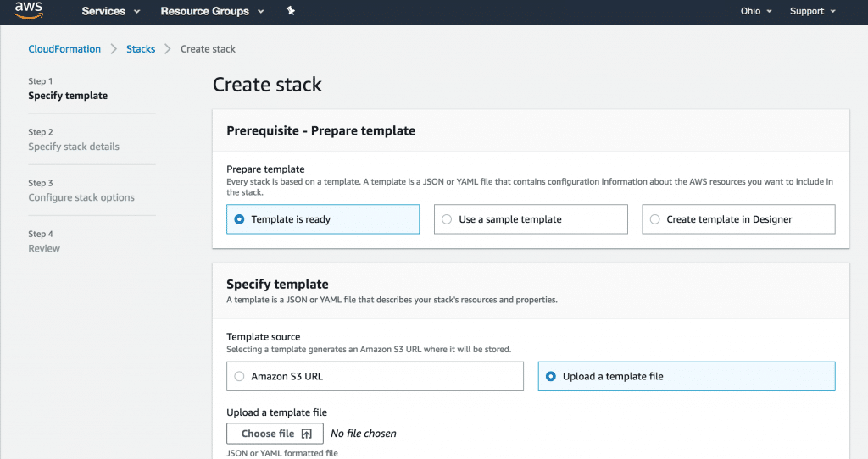Click the Stacks breadcrumb link
Viewport: 868px width, 459px height.
pyautogui.click(x=141, y=49)
